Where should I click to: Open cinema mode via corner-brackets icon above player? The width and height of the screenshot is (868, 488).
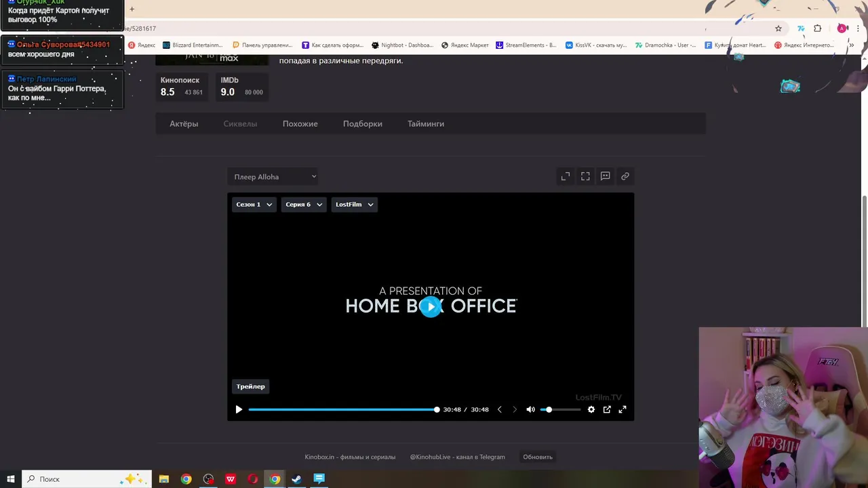(x=585, y=176)
